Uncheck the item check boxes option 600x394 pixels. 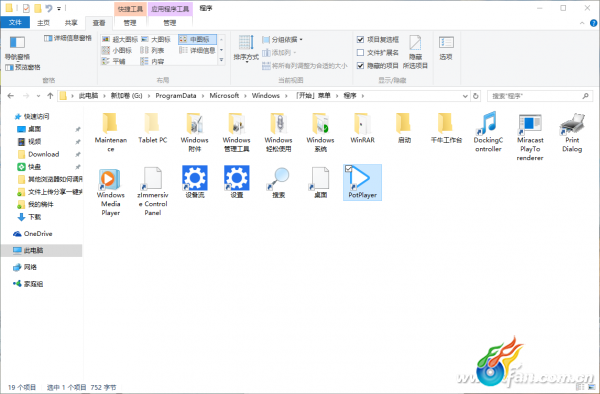tap(360, 39)
